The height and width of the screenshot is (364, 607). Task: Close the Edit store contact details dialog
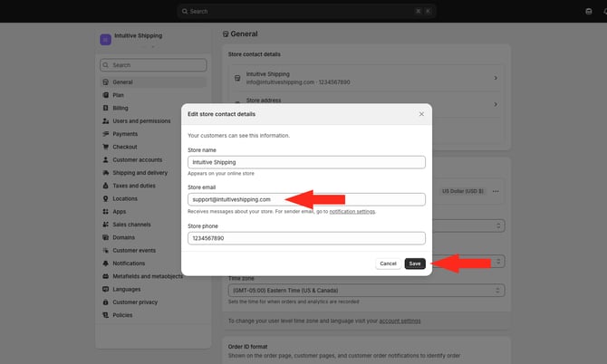click(421, 114)
